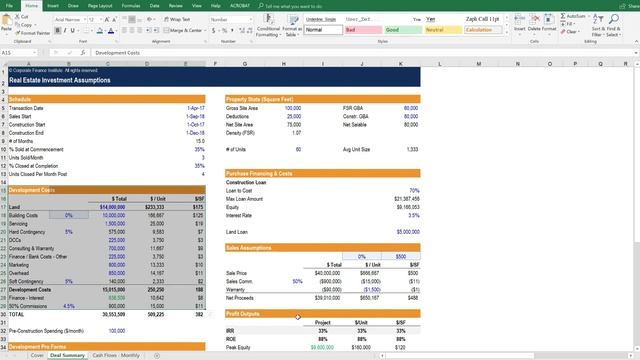Expand the Name Box dropdown arrow
The width and height of the screenshot is (640, 360).
click(34, 53)
